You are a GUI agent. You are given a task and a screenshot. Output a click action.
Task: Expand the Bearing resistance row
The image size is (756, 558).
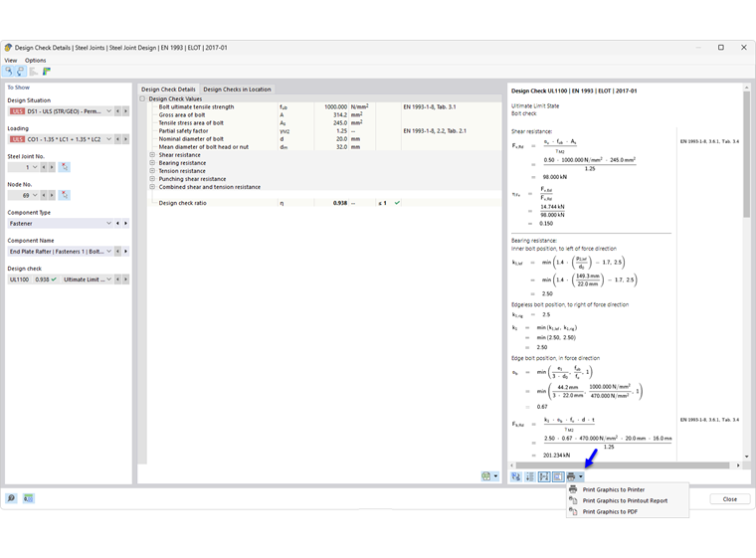pyautogui.click(x=152, y=163)
